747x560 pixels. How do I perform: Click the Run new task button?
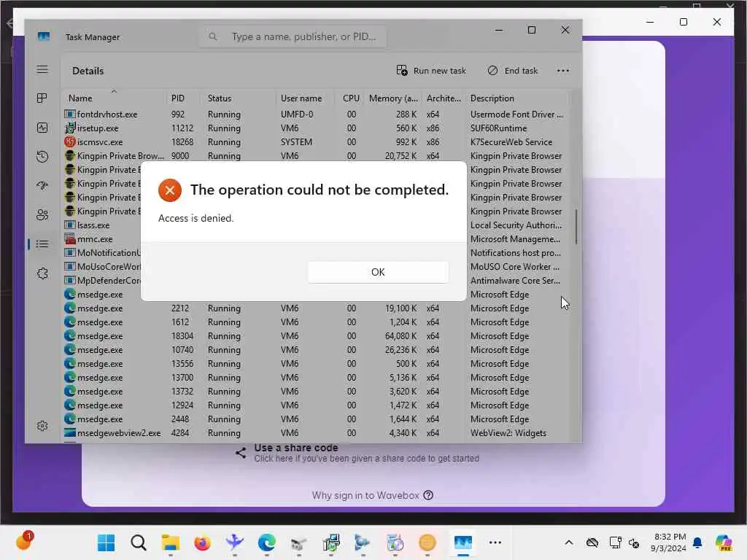(432, 71)
